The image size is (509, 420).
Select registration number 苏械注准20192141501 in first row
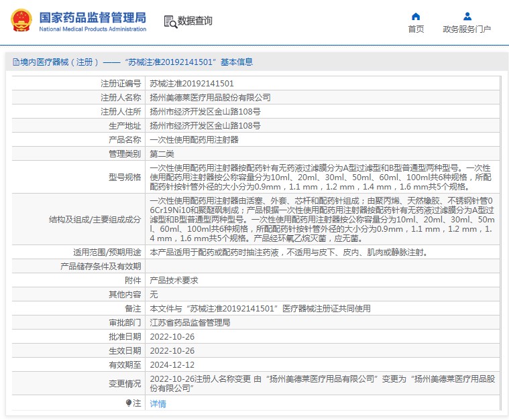click(192, 84)
